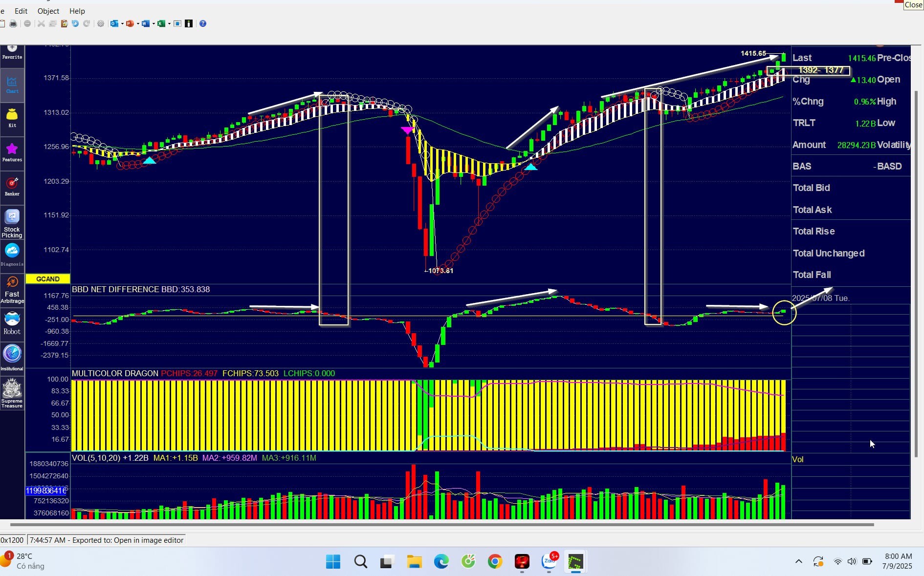Switch to the Chart view button
The height and width of the screenshot is (576, 924).
coord(12,85)
